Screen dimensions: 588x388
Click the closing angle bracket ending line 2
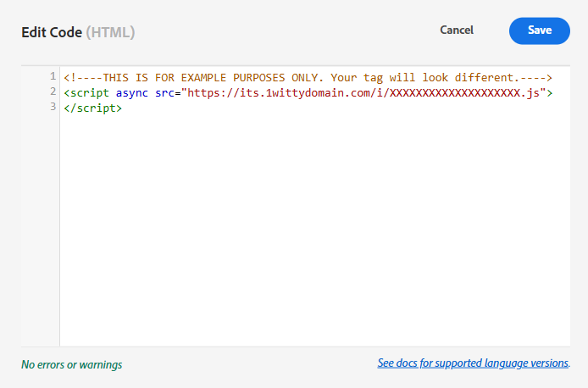tap(549, 93)
